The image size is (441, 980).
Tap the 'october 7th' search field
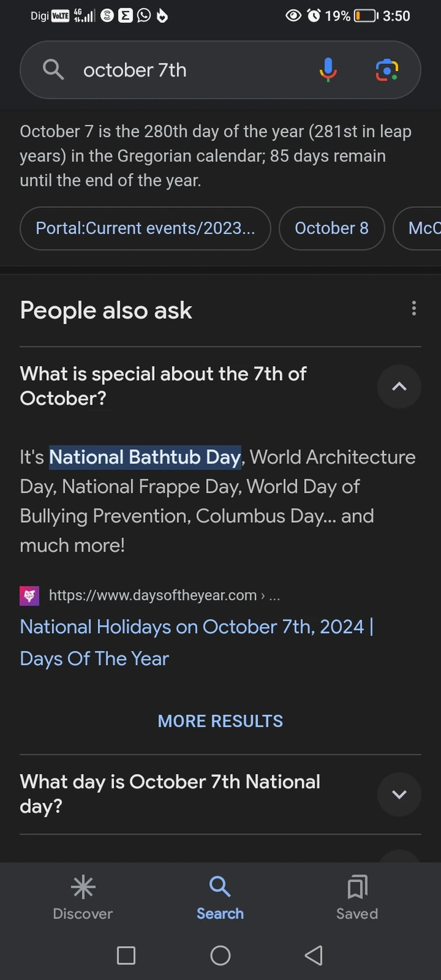pos(193,70)
